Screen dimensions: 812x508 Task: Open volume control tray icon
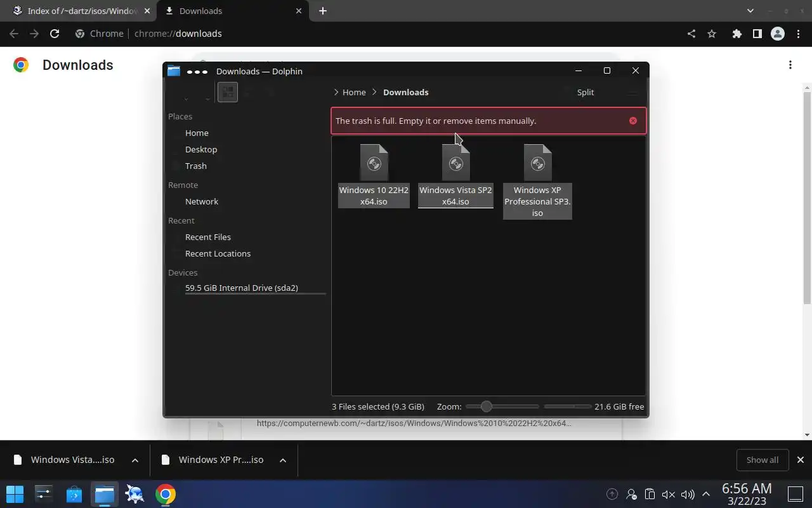tap(688, 494)
